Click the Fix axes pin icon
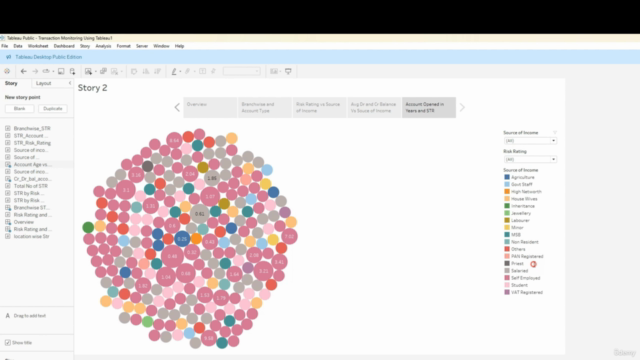Viewport: 640px width, 360px height. tap(213, 71)
